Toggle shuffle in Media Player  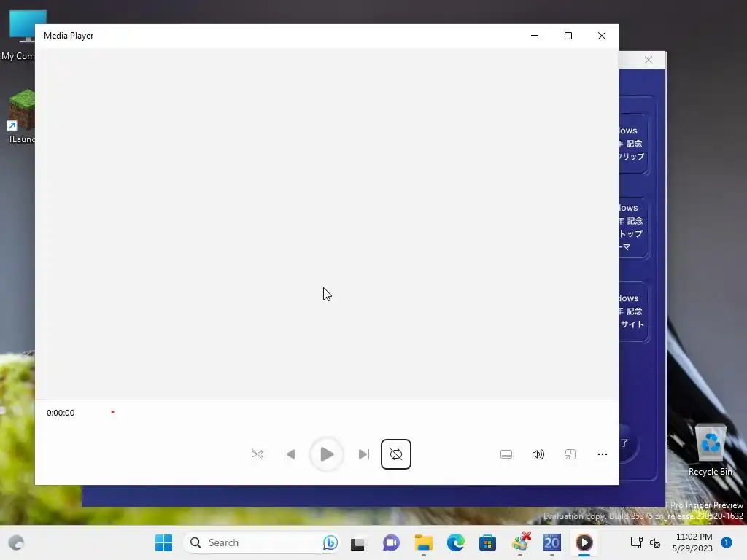pos(258,454)
